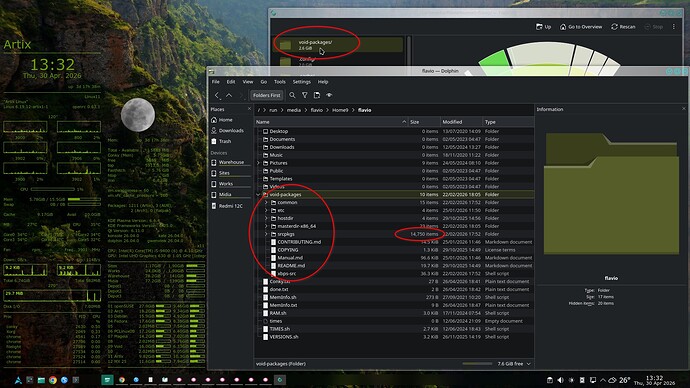
Task: Click the Stop button in Filelight
Action: point(654,27)
